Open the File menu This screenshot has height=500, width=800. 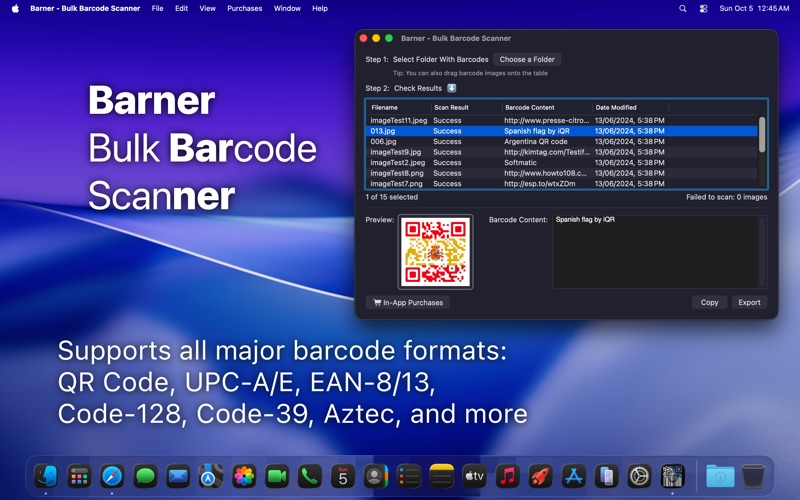click(x=157, y=8)
